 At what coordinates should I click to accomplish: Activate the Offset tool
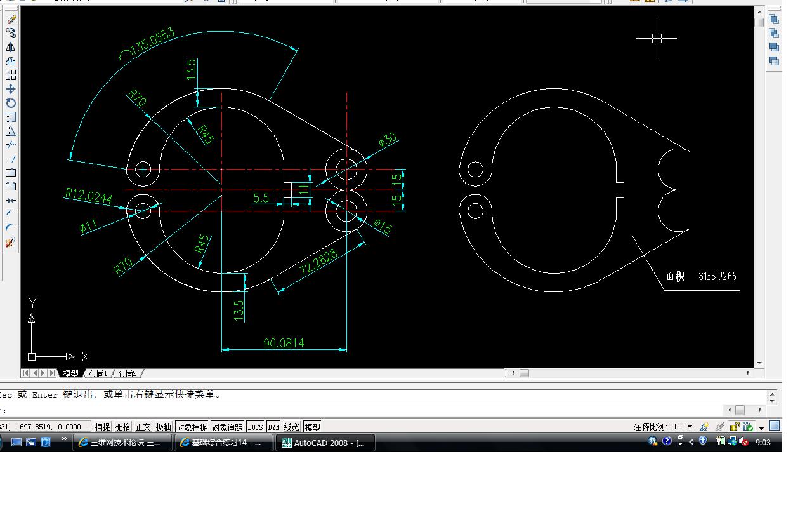point(11,62)
